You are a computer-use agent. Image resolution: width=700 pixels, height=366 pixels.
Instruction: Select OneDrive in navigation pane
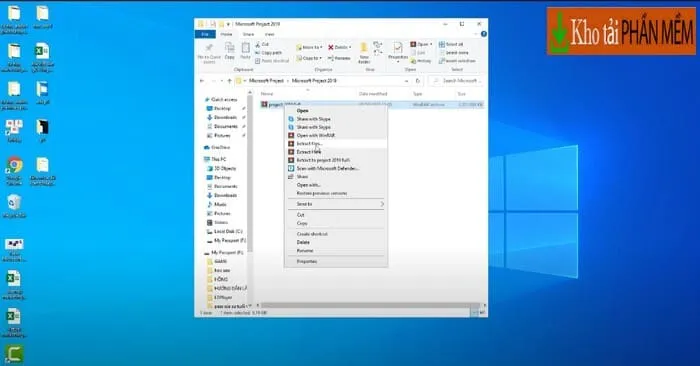[217, 147]
